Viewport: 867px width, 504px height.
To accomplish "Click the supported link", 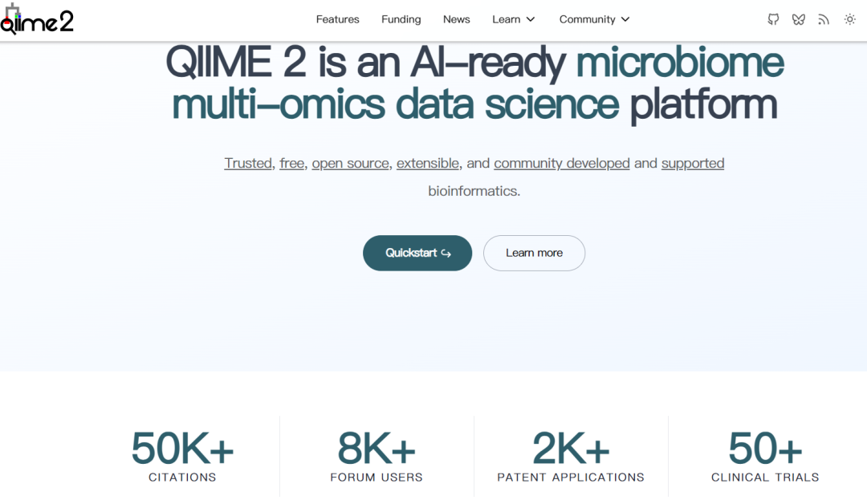I will point(693,164).
